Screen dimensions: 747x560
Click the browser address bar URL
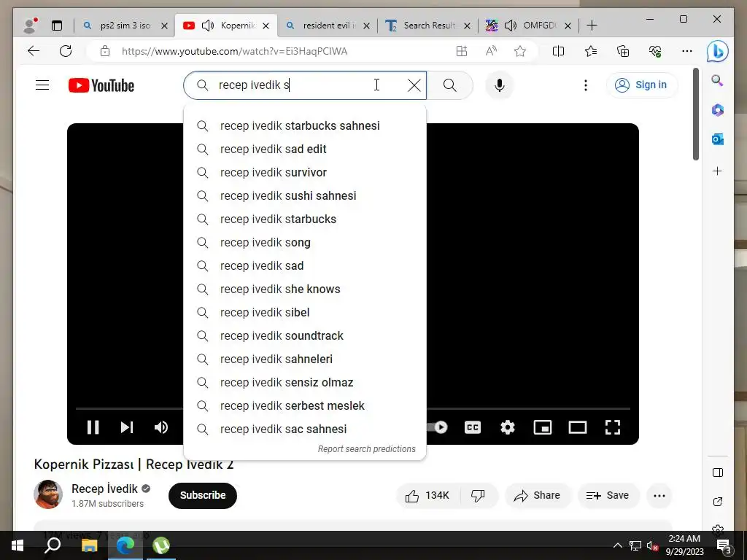pyautogui.click(x=234, y=51)
